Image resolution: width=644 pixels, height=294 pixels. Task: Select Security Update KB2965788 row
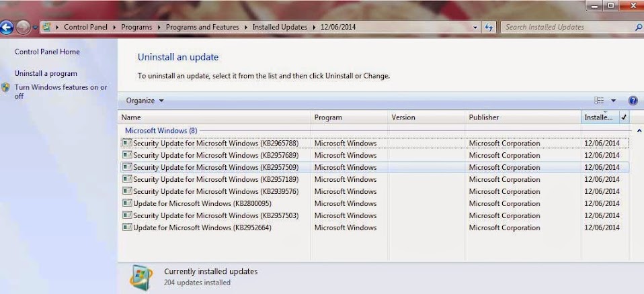374,143
